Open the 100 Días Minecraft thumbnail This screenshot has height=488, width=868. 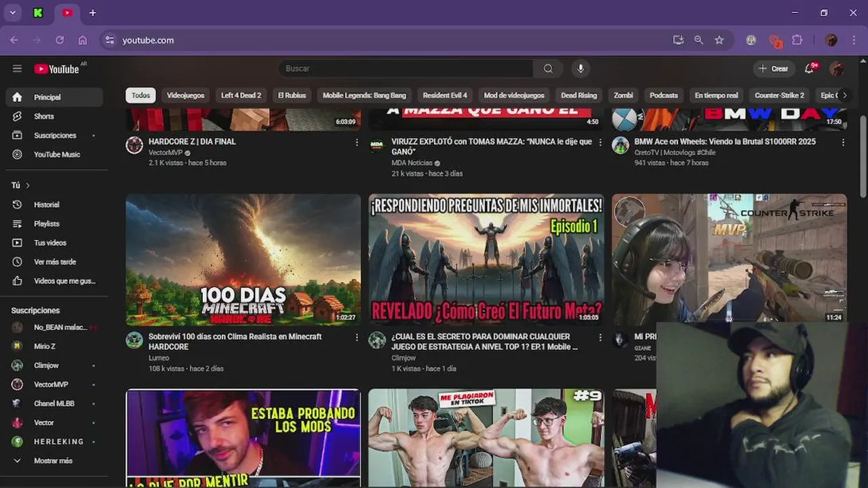pyautogui.click(x=243, y=260)
